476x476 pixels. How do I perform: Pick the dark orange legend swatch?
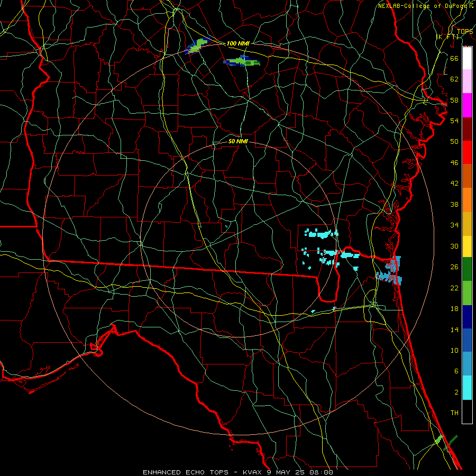click(467, 176)
